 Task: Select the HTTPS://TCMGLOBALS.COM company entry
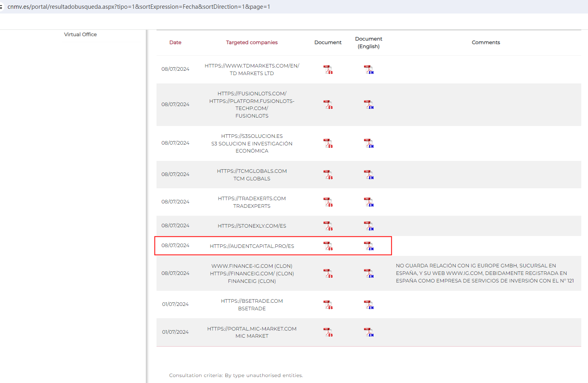point(251,171)
